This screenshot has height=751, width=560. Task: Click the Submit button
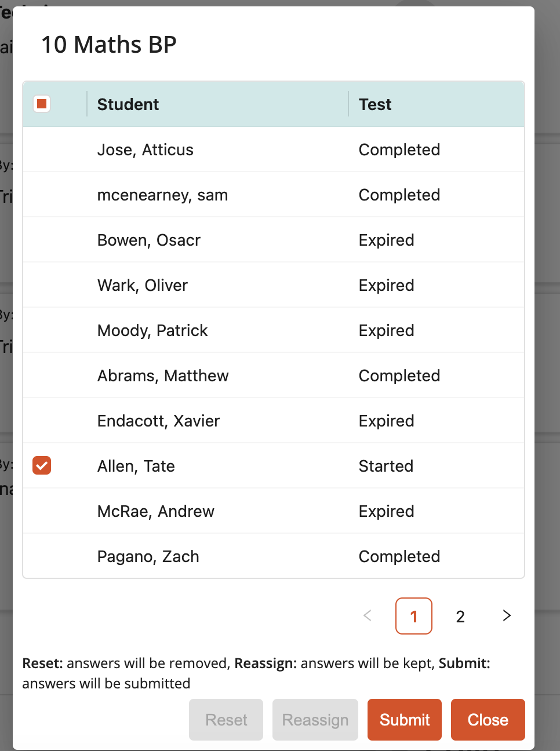[x=405, y=720]
